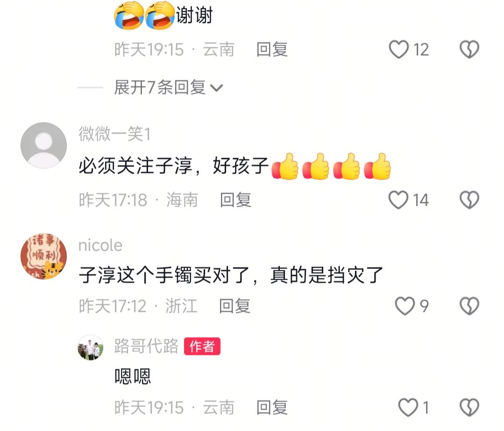Open username 路哥代路's profile
This screenshot has height=431, width=504.
pos(146,346)
